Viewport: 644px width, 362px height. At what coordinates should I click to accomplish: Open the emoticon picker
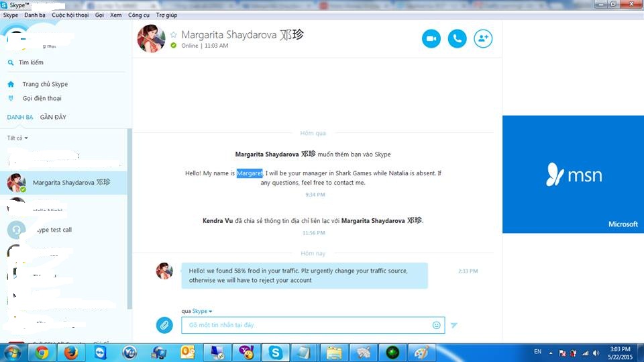tap(436, 325)
